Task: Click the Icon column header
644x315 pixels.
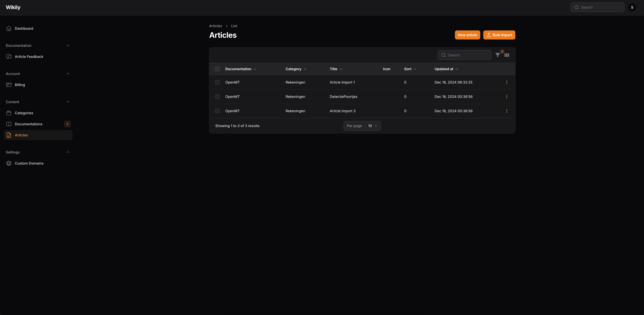Action: [386, 69]
